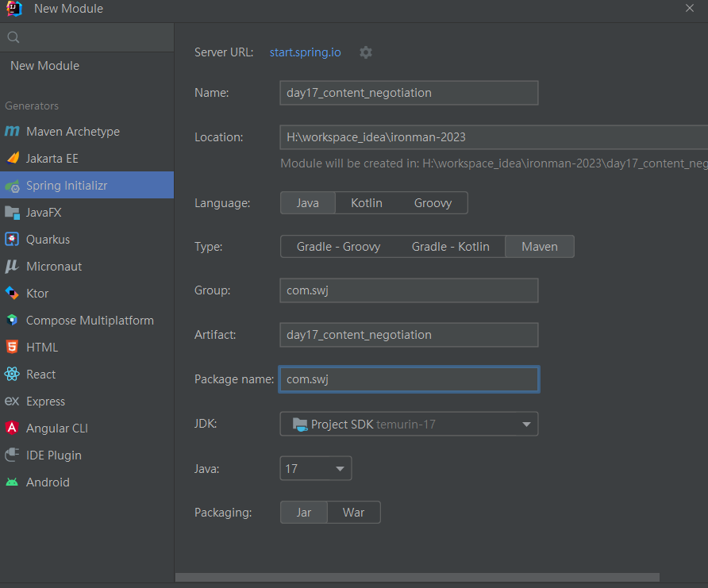Screen dimensions: 708x588
Task: Click the JavaFX folder icon
Action: click(x=12, y=213)
